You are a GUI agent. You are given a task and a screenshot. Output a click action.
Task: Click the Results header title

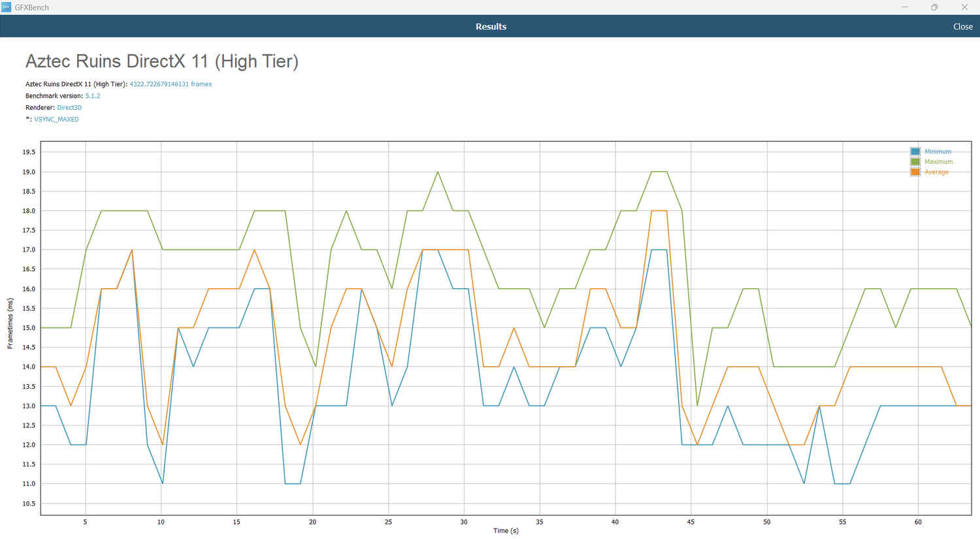click(491, 27)
